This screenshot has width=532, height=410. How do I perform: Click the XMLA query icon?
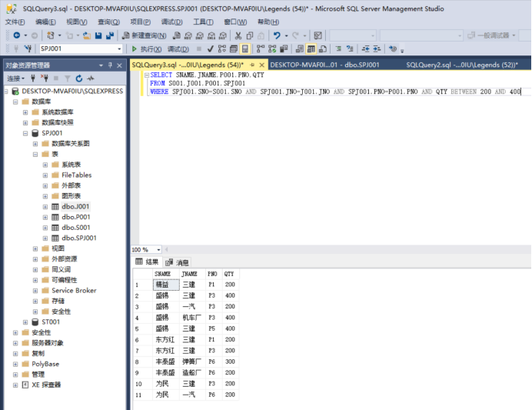tap(211, 35)
